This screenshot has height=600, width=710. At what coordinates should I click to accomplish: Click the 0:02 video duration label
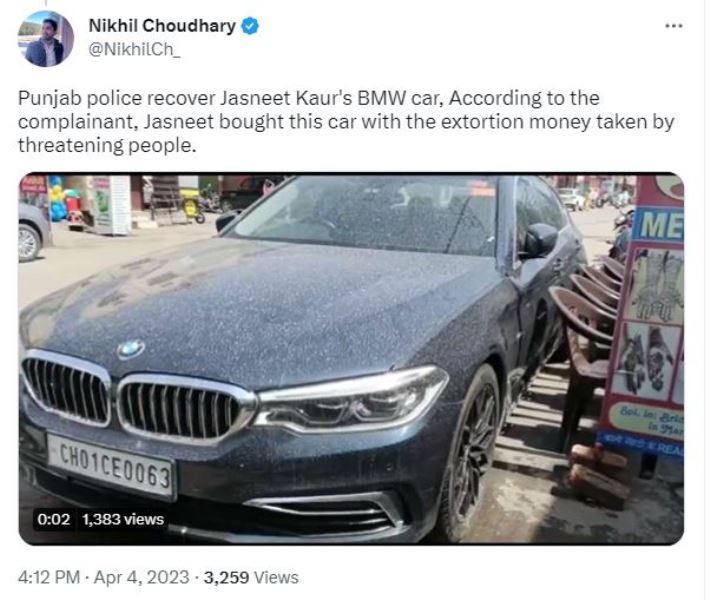pos(54,519)
